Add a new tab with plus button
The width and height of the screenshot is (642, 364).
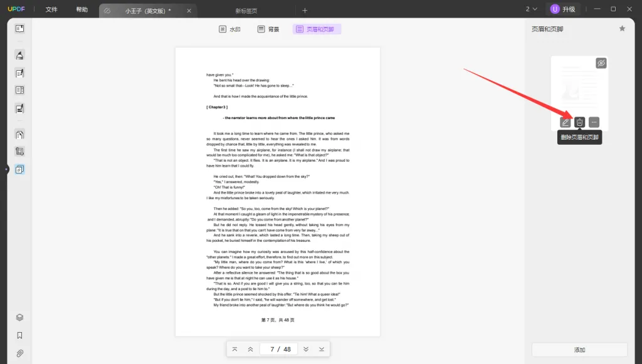(305, 11)
